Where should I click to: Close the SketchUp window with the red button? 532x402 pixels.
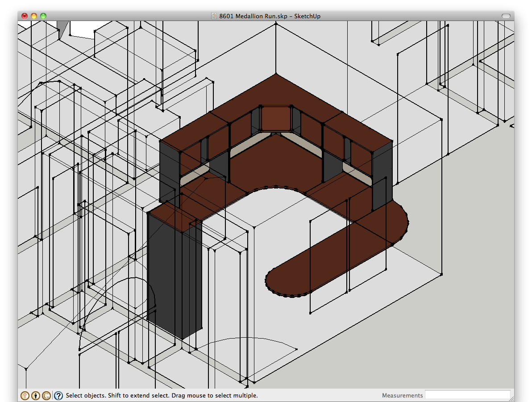pyautogui.click(x=25, y=16)
